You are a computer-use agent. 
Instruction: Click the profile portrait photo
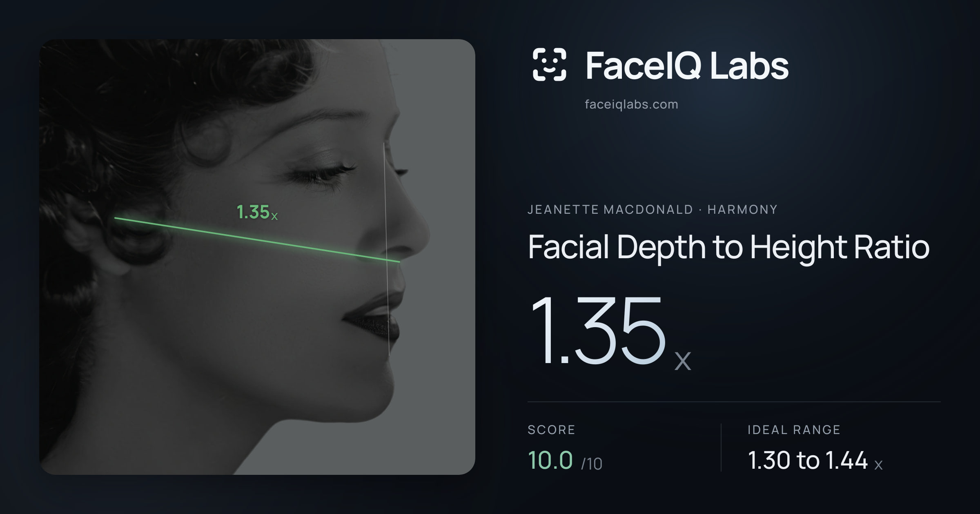coord(257,257)
